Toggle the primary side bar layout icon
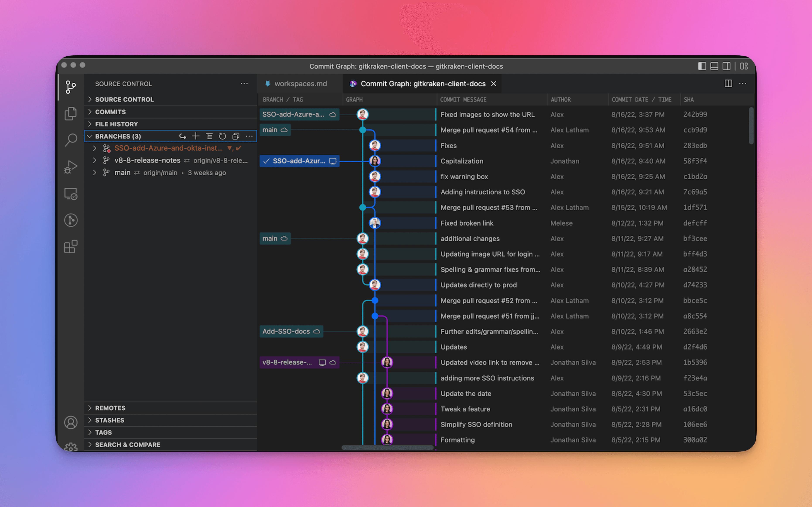The image size is (812, 507). 702,66
